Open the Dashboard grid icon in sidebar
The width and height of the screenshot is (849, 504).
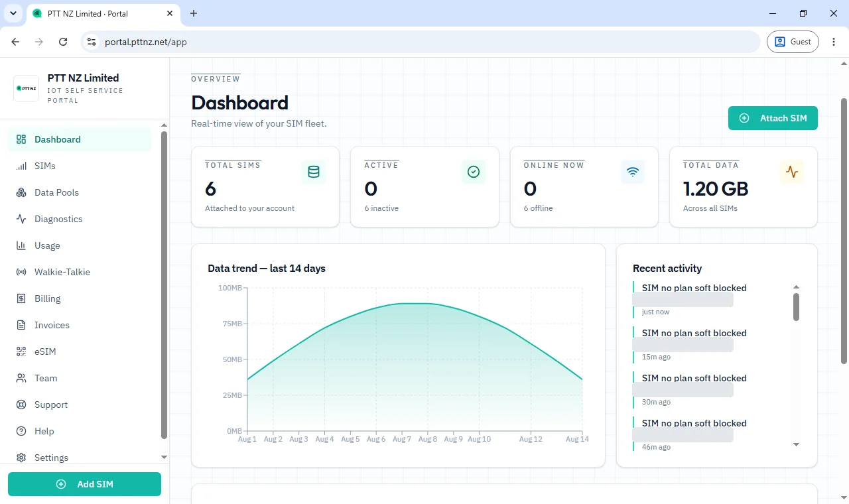(x=21, y=139)
